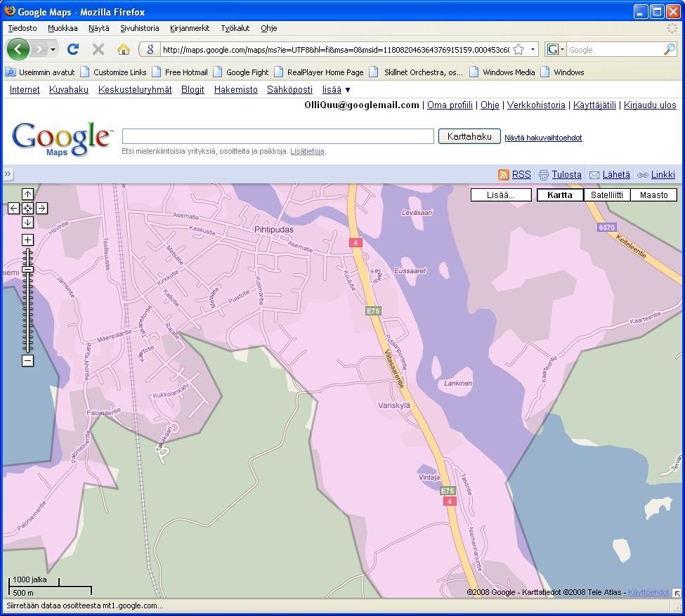Pan the map down with arrow button
The width and height of the screenshot is (685, 616).
coord(27,222)
